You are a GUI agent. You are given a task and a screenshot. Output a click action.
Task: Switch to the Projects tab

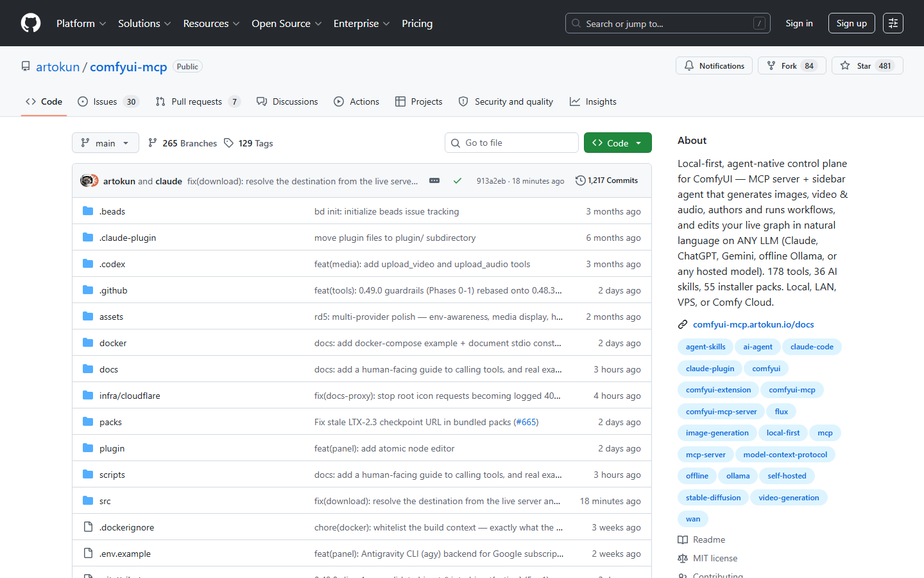[x=418, y=101]
